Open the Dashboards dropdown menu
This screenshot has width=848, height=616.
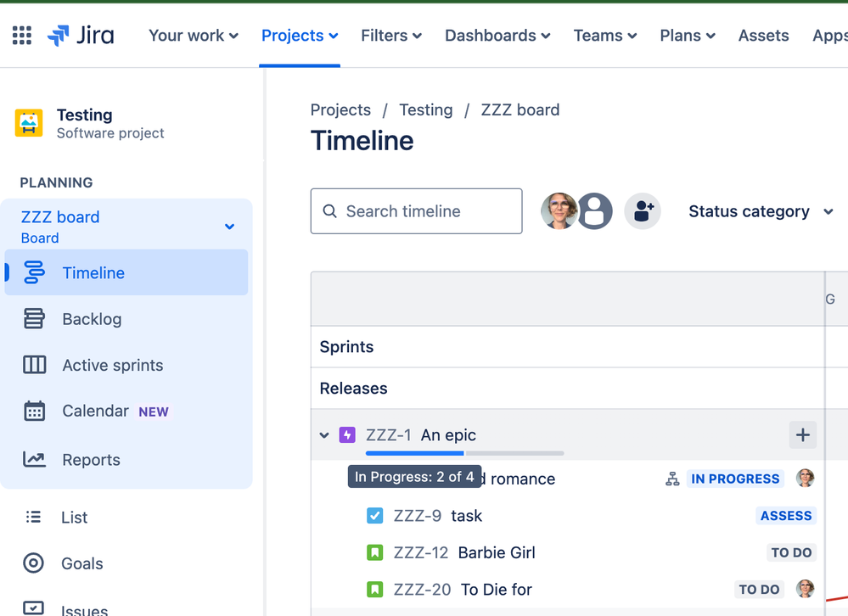coord(497,36)
